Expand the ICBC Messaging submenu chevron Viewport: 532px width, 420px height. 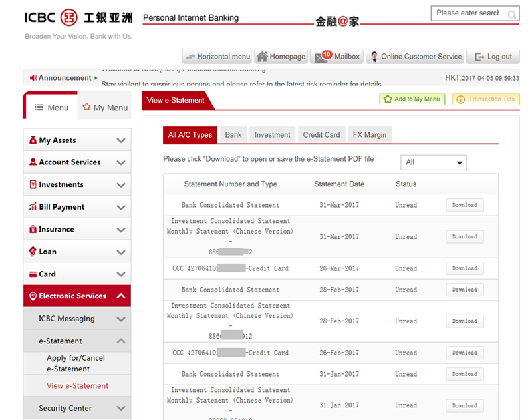click(121, 319)
